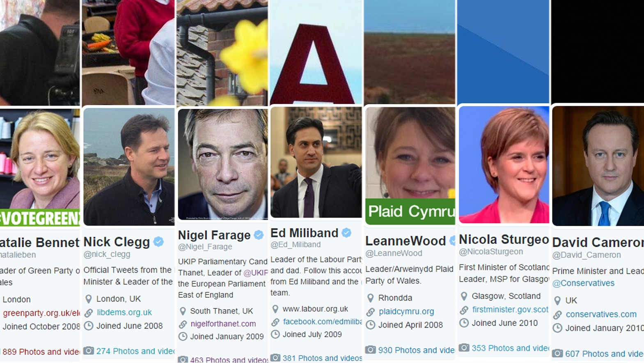
Task: Open 381 Photos and videos link
Action: (x=322, y=358)
